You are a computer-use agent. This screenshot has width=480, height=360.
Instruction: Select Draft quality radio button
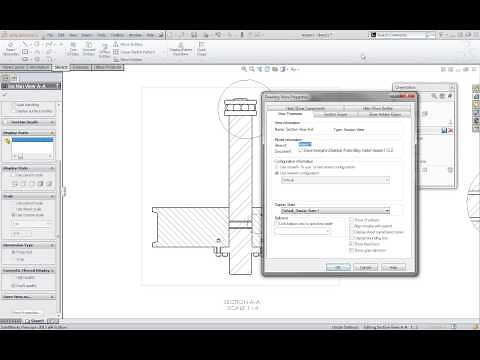point(14,286)
